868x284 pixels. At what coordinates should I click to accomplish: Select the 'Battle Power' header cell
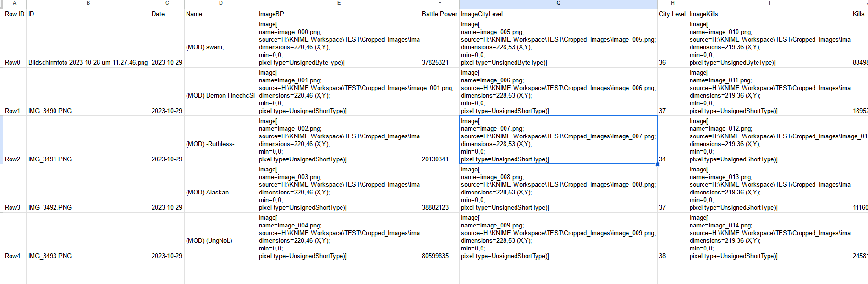tap(439, 14)
